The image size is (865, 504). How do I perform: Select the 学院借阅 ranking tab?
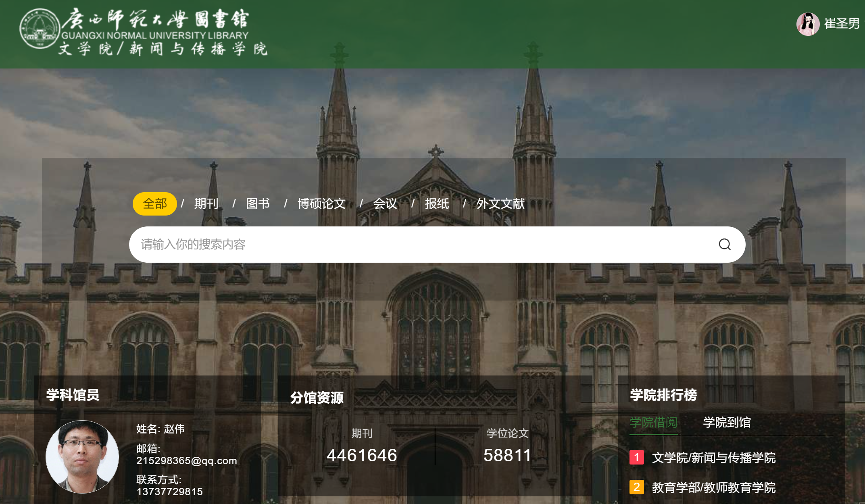pyautogui.click(x=653, y=422)
